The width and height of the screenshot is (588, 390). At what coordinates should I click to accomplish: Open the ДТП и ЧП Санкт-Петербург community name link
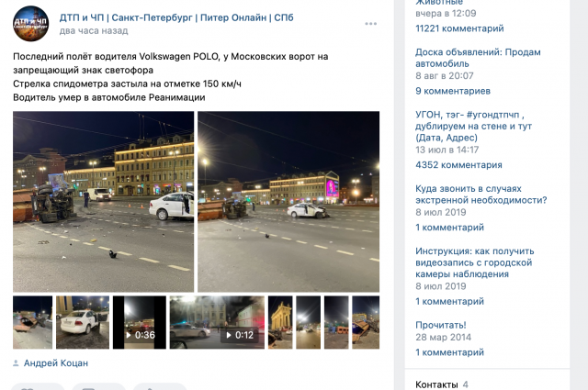176,17
